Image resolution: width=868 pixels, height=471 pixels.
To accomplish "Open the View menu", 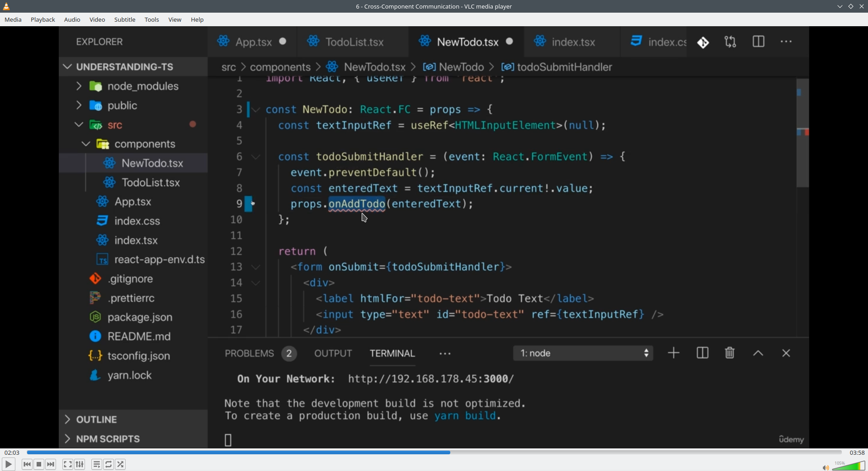I will pyautogui.click(x=175, y=20).
